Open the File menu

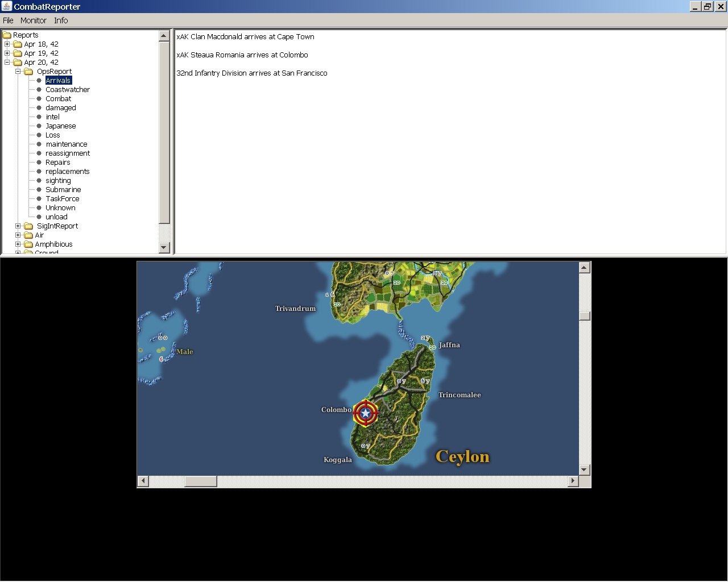point(8,20)
